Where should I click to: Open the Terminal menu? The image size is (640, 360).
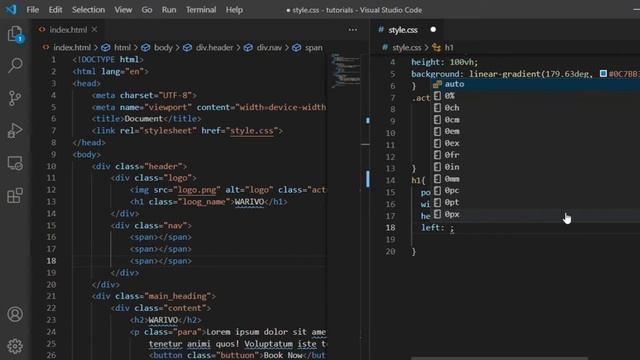201,10
